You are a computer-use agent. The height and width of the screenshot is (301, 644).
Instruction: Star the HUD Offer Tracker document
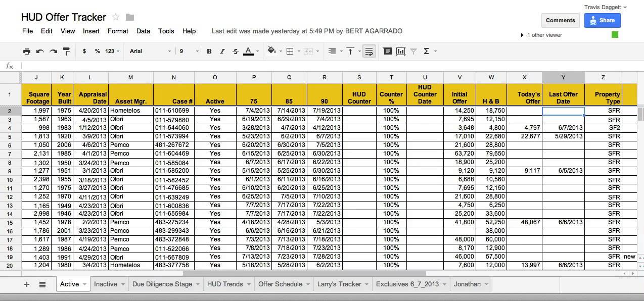[116, 17]
